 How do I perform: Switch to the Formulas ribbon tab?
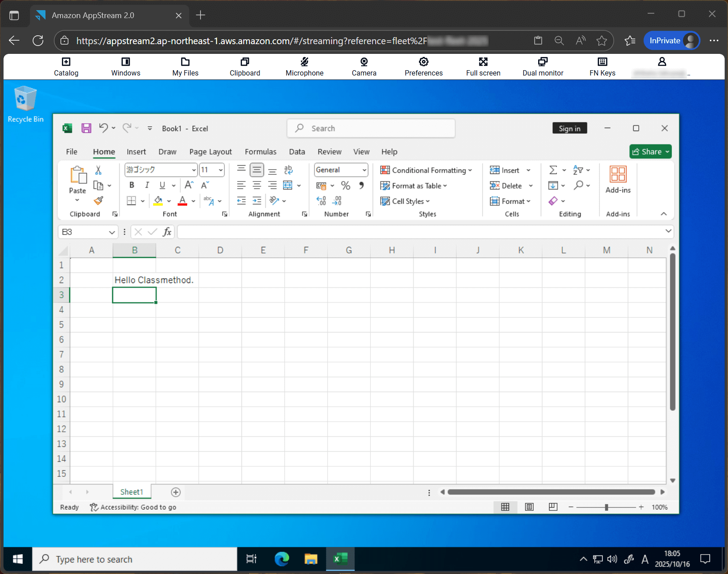tap(260, 151)
